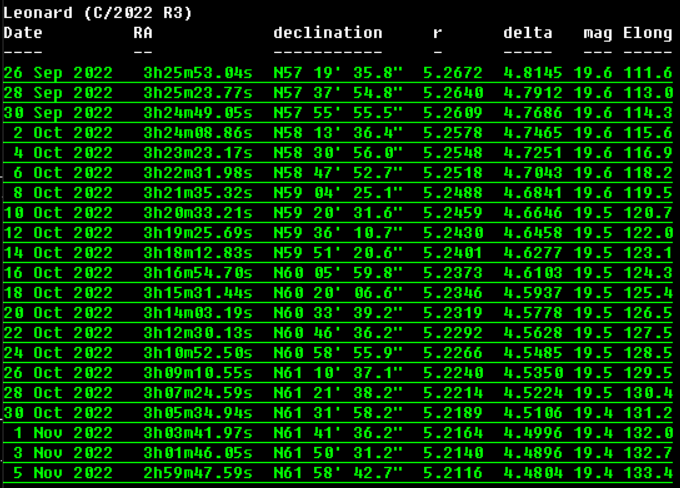
Task: Click the 30 Sep 2022 date entry
Action: (58, 113)
